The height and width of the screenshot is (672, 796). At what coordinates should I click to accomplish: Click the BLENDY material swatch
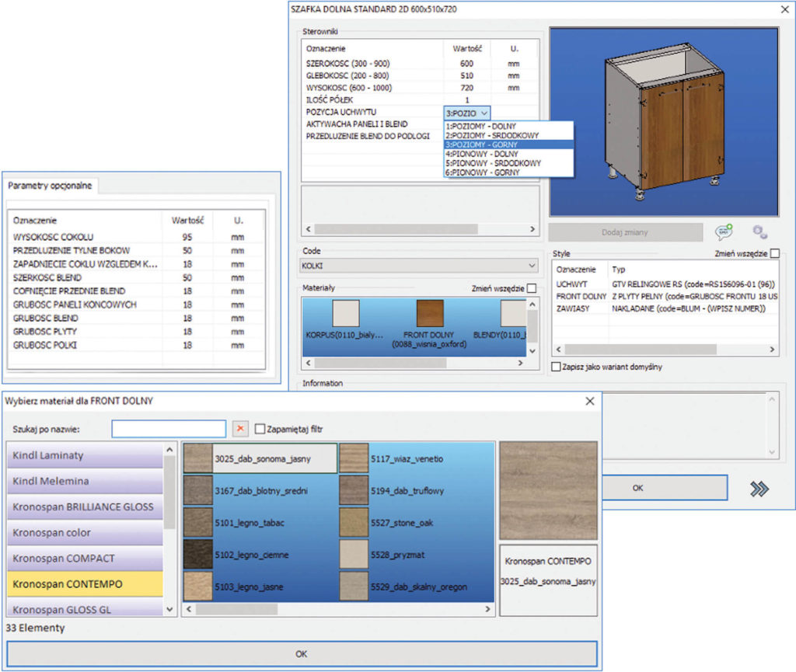coord(513,313)
